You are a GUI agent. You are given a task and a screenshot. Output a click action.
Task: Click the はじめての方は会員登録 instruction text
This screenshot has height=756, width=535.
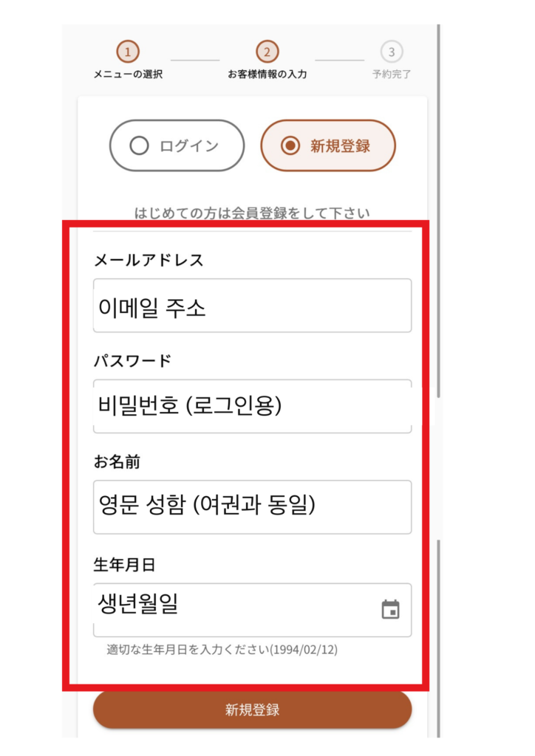click(x=252, y=213)
